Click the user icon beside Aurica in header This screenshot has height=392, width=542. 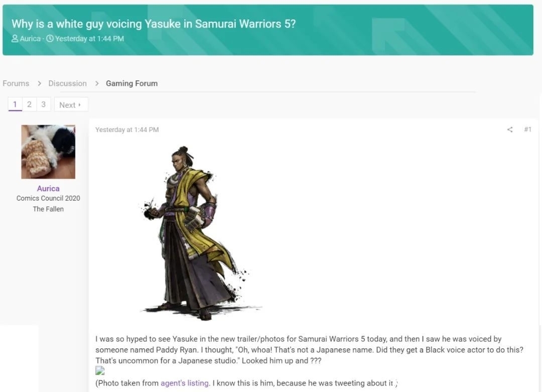pos(15,38)
